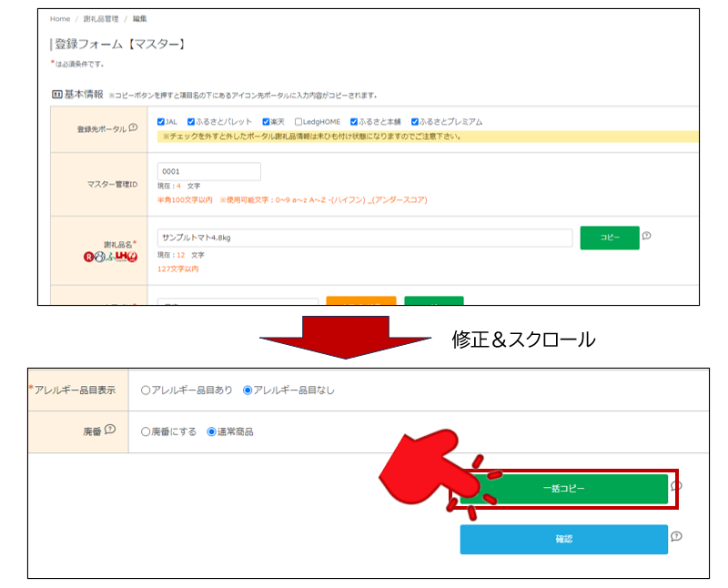Uncheck the JAL portal checkbox
728x588 pixels.
pyautogui.click(x=161, y=121)
